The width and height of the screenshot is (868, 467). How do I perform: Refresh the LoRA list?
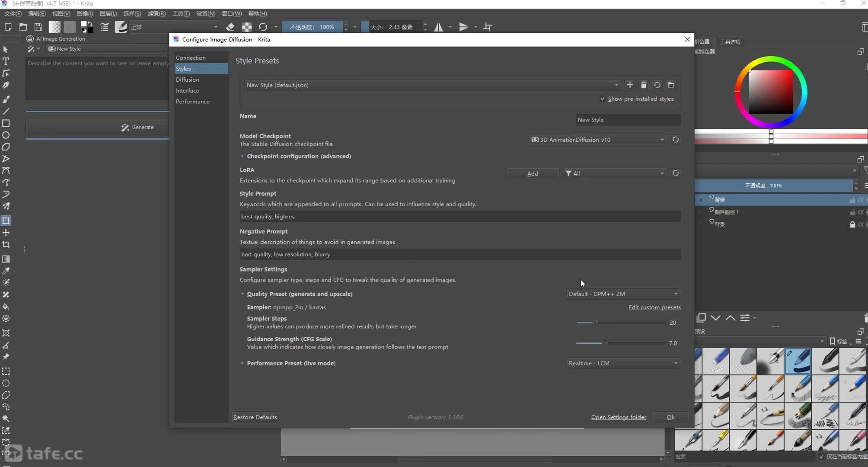pyautogui.click(x=676, y=173)
